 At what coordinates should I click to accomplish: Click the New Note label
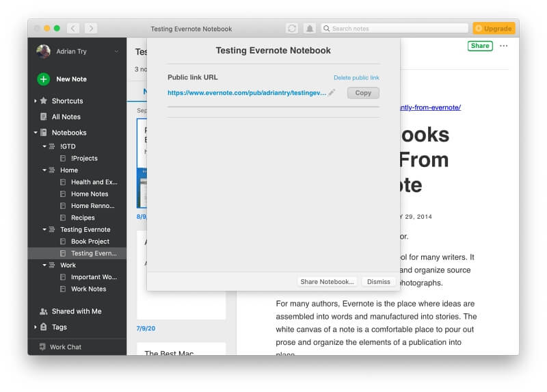[72, 79]
